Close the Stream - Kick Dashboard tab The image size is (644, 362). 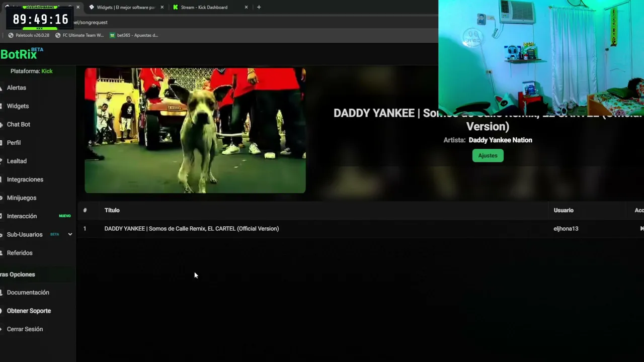(x=246, y=7)
